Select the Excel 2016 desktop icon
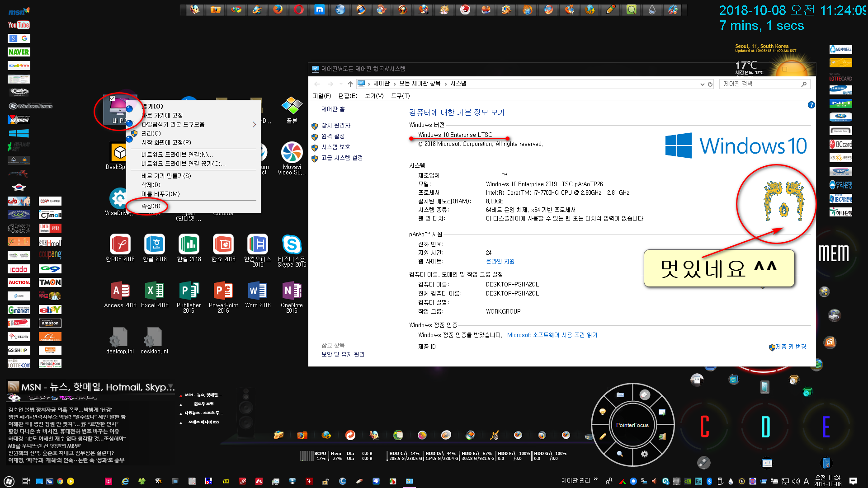Viewport: 868px width, 488px height. (x=155, y=295)
